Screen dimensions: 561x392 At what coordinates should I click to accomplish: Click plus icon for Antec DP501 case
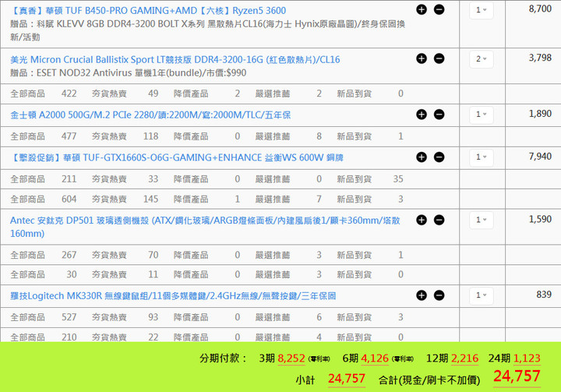click(x=422, y=220)
